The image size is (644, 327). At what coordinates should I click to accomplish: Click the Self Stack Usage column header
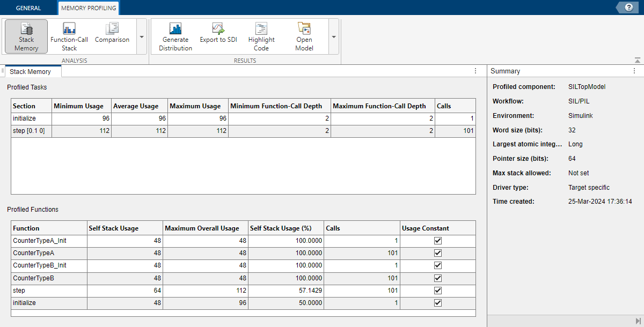click(113, 228)
